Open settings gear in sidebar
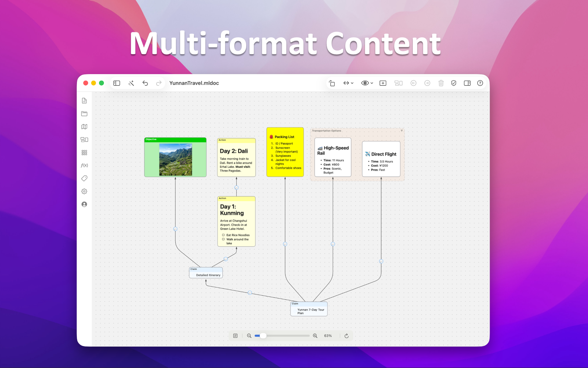This screenshot has height=368, width=588. [84, 191]
